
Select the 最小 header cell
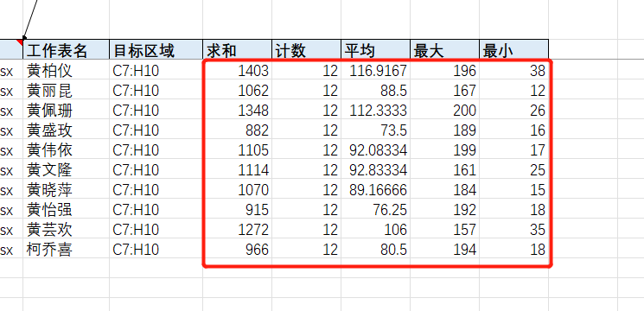coord(513,49)
